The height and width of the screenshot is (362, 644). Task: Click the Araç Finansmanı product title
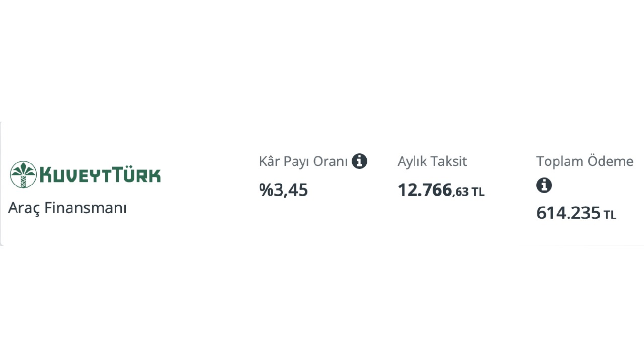67,208
